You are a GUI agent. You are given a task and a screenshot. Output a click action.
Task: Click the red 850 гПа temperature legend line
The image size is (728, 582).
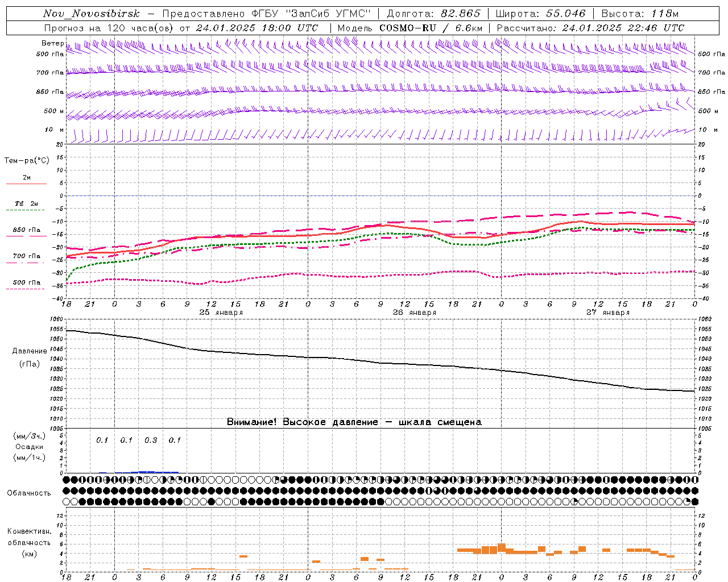(26, 236)
